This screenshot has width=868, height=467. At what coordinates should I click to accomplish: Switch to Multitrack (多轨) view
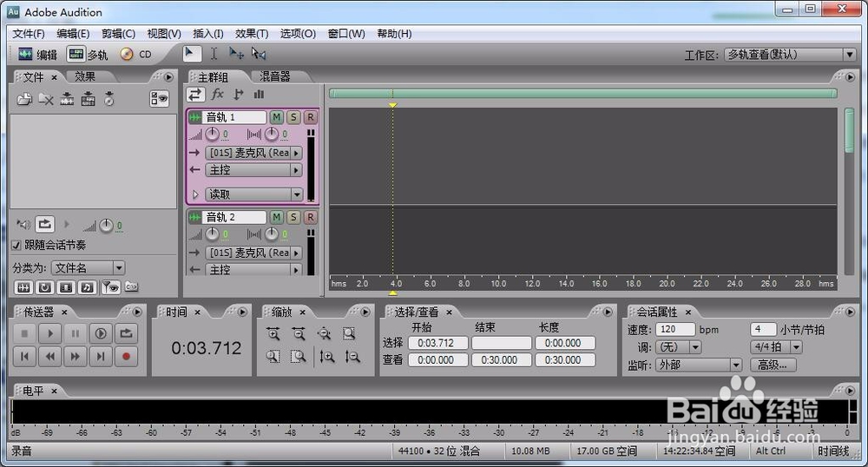pyautogui.click(x=88, y=54)
